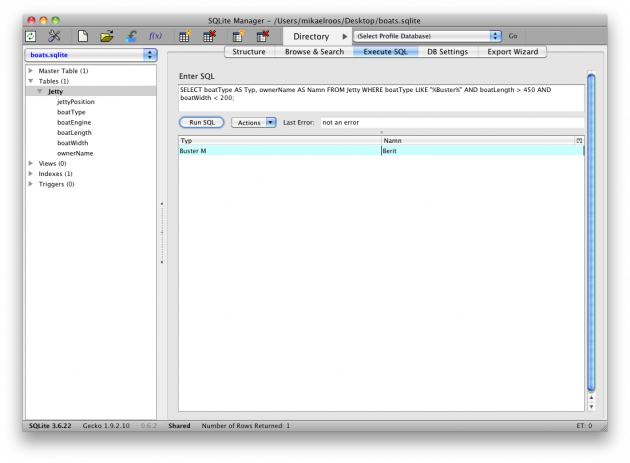
Task: Select the jettyPosition column
Action: (x=76, y=102)
